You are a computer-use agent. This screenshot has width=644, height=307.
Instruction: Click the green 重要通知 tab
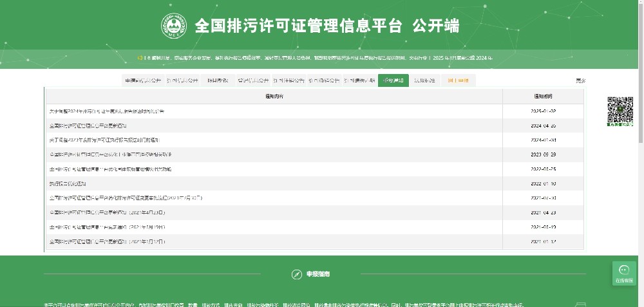[393, 80]
